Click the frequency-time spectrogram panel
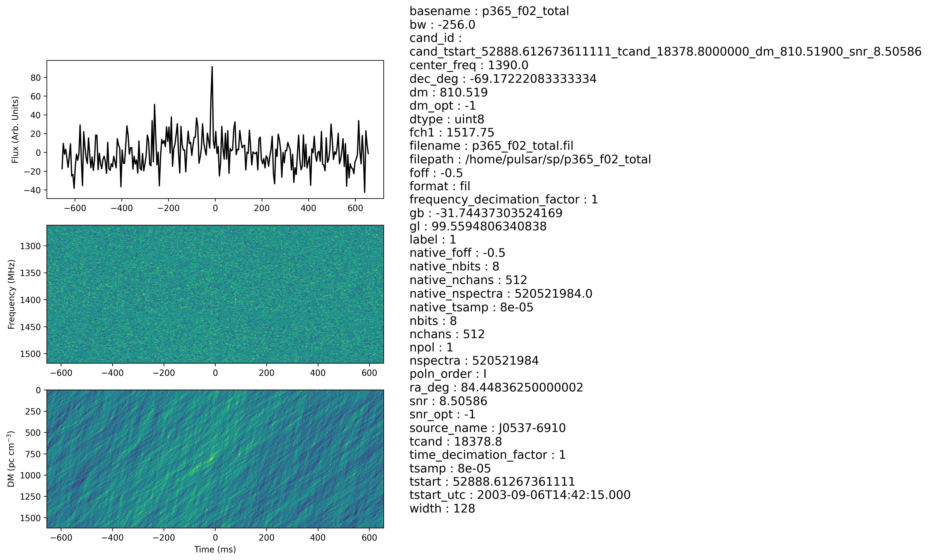The width and height of the screenshot is (928, 560). point(215,294)
